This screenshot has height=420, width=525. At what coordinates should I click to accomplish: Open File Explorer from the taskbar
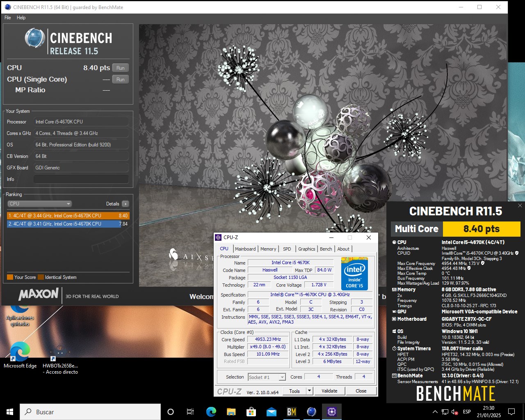[231, 412]
